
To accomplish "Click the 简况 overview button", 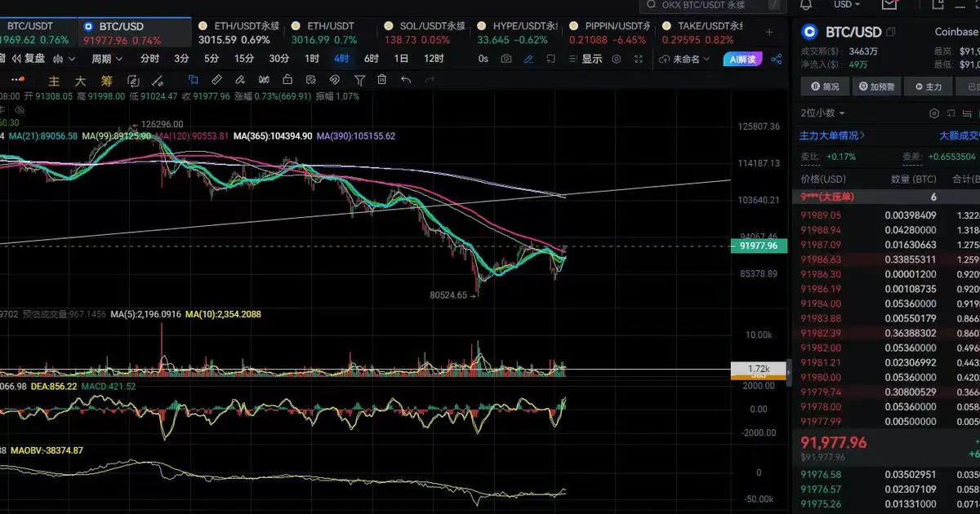I will point(825,86).
